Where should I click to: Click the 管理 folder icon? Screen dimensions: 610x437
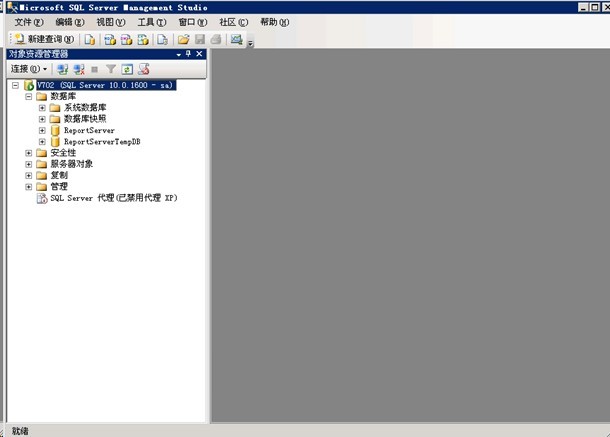(x=42, y=187)
